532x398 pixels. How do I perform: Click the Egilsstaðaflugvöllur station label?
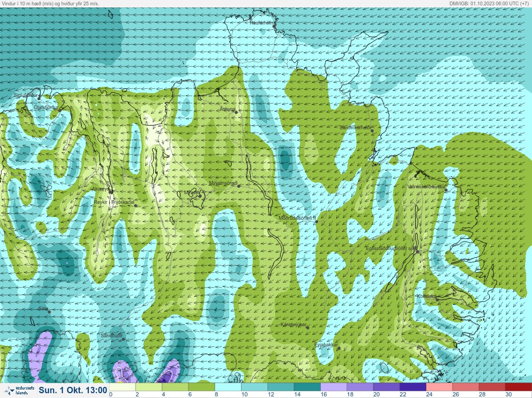[x=392, y=248]
